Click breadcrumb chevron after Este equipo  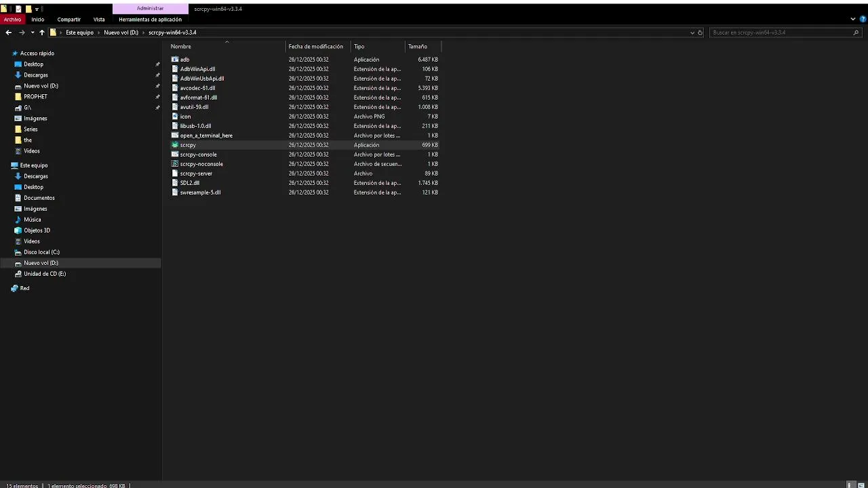(99, 33)
